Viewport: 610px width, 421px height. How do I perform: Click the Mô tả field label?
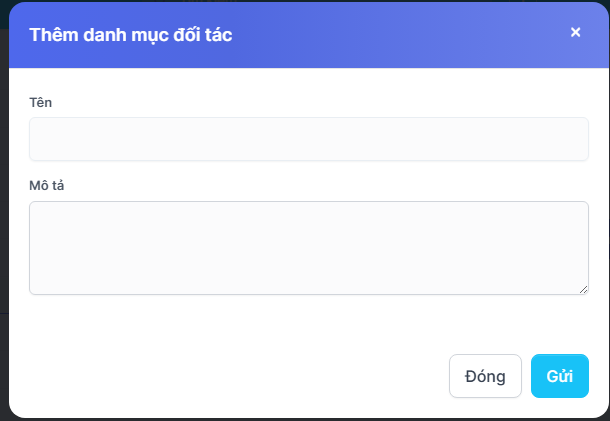[46, 185]
